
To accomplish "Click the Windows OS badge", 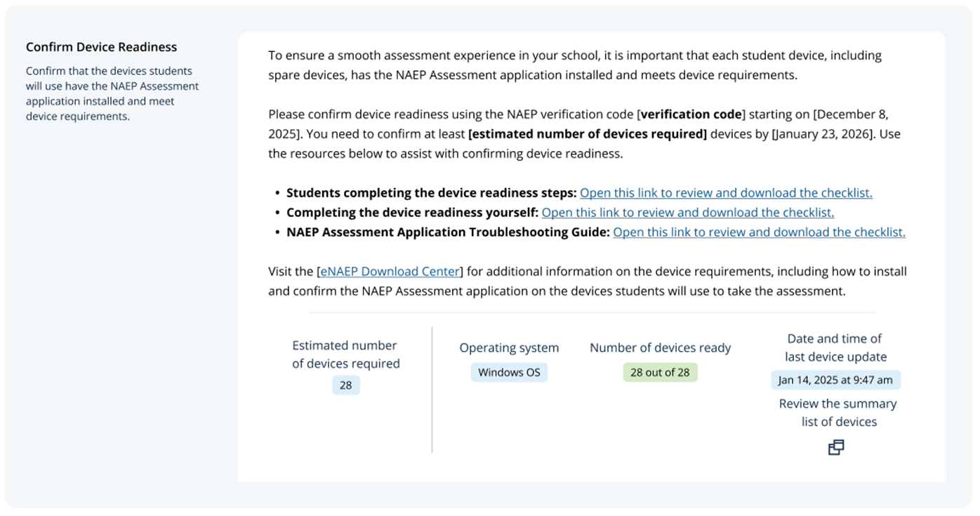I will (509, 373).
